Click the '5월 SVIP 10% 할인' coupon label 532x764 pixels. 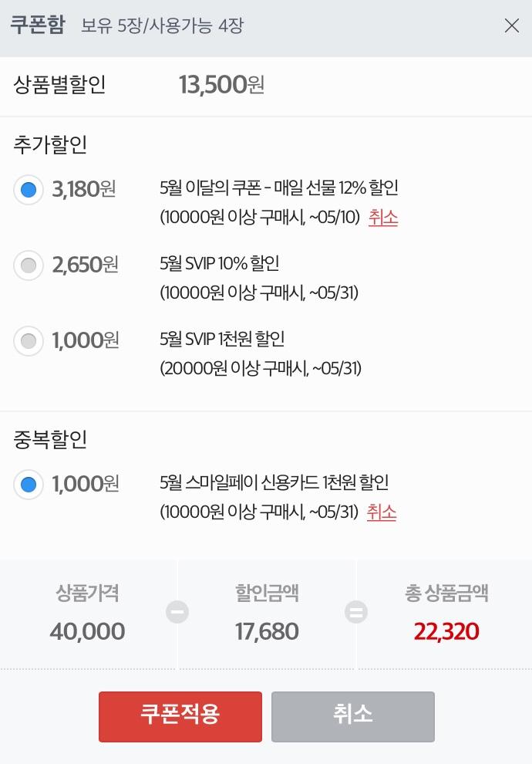[219, 264]
